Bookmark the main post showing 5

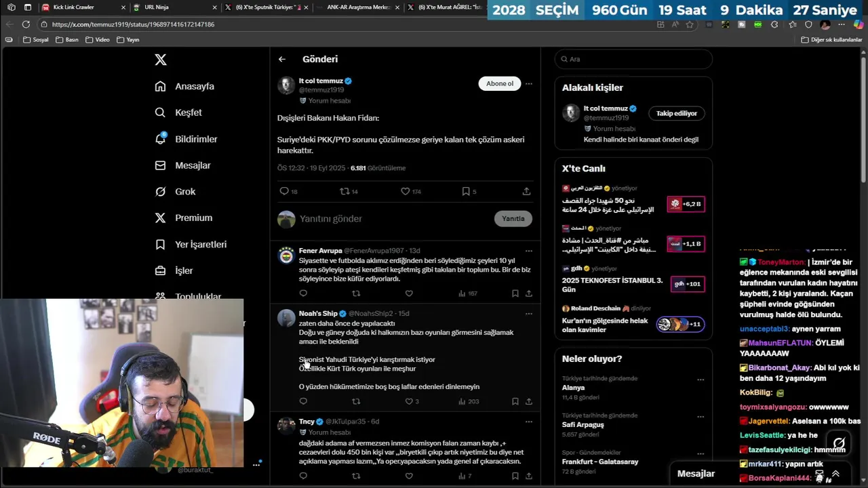pyautogui.click(x=466, y=191)
